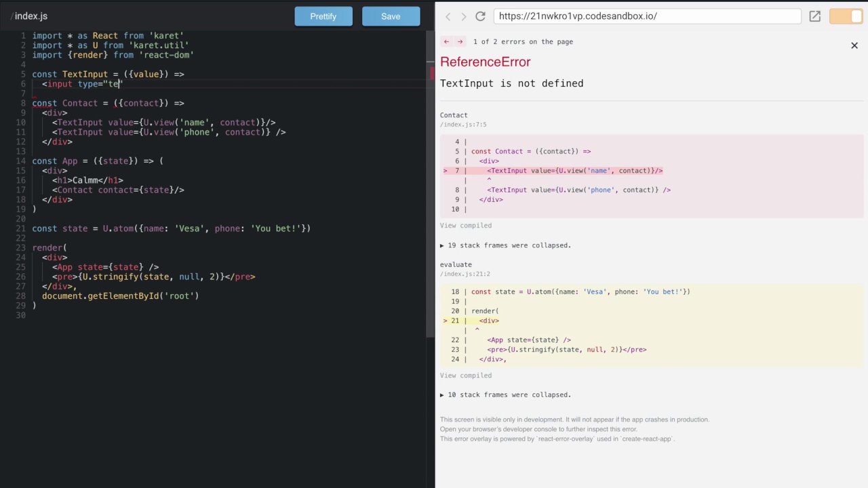The height and width of the screenshot is (488, 868).
Task: Click '1 of 2 errors on the page'
Action: pyautogui.click(x=523, y=42)
